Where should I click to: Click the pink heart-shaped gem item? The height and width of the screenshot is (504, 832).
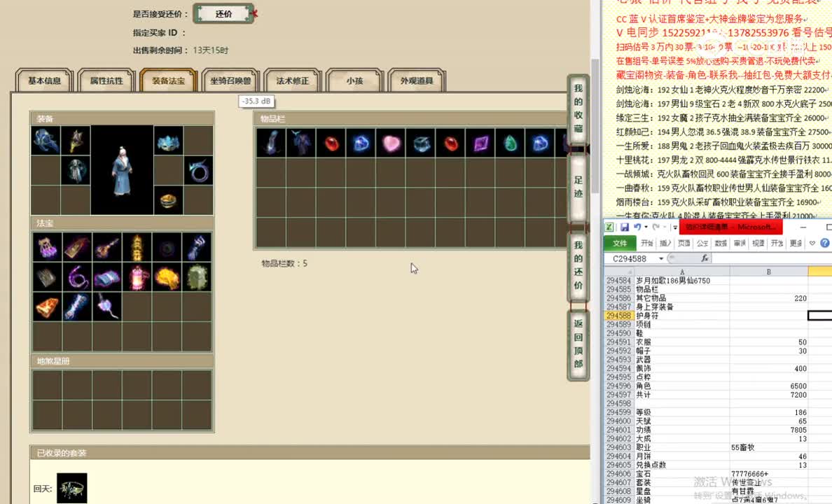pyautogui.click(x=390, y=143)
